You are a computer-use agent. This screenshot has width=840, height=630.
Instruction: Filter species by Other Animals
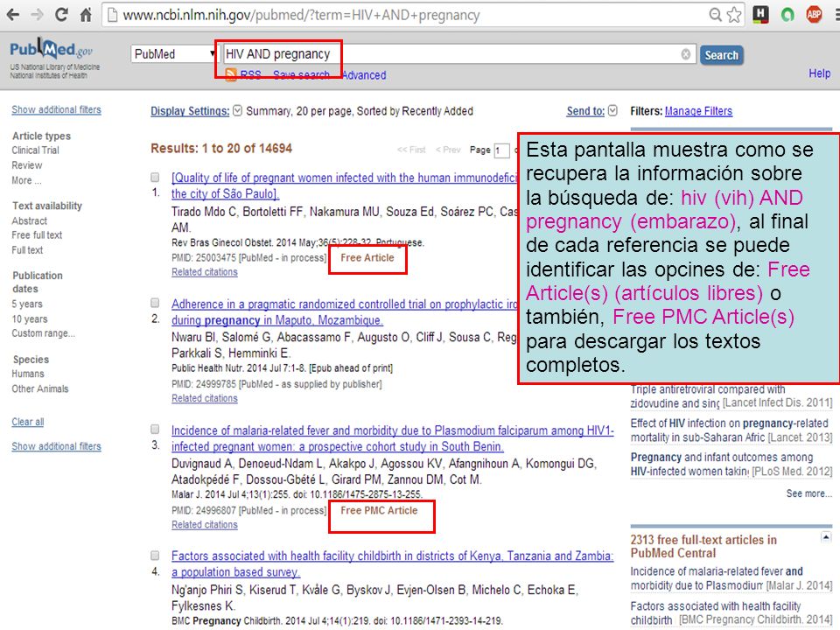coord(40,388)
